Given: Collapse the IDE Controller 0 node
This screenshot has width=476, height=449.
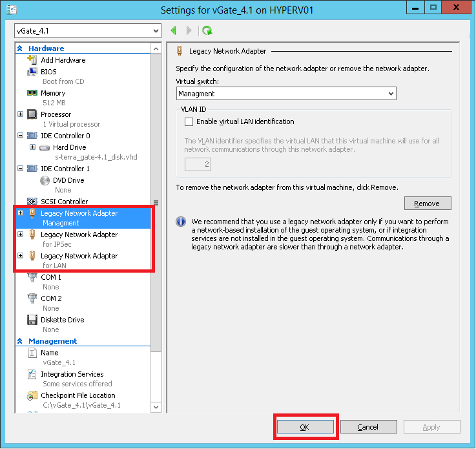Looking at the screenshot, I should point(20,136).
